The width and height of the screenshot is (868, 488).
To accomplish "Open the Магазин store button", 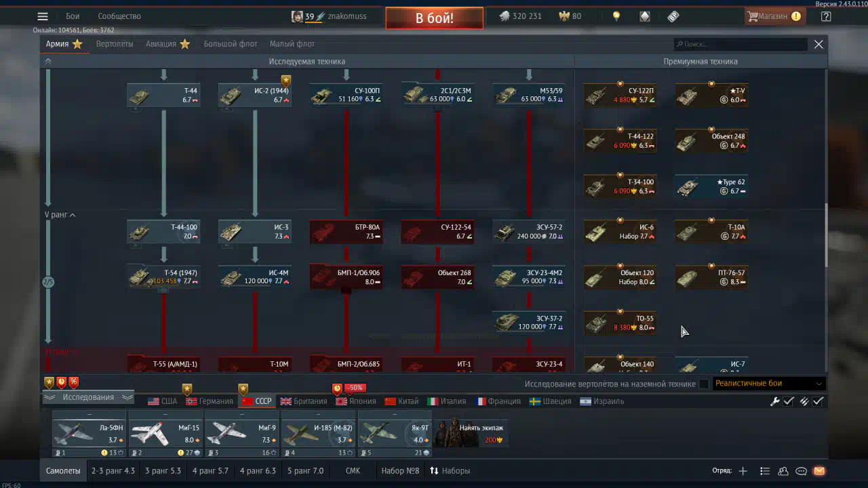I will 774,16.
